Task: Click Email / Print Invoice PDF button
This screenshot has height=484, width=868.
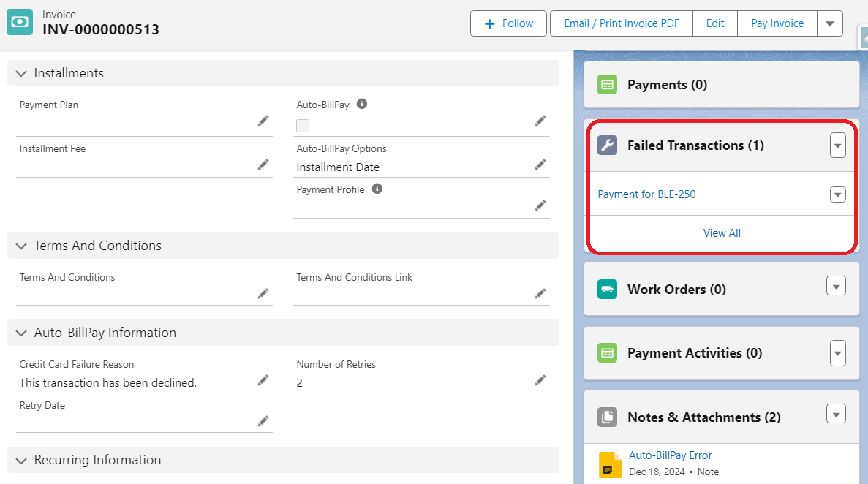Action: [x=622, y=23]
